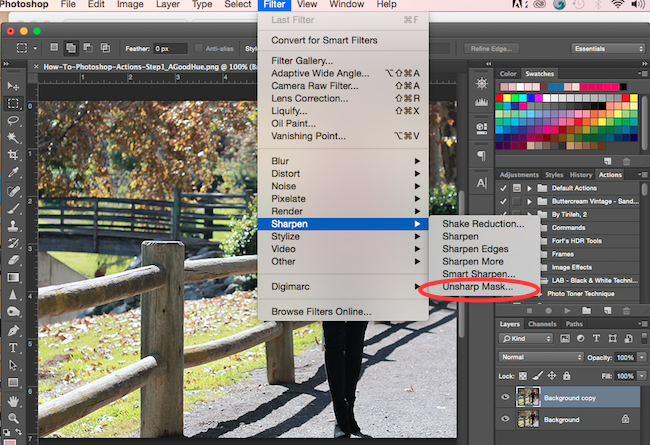
Task: Select the Path Selection tool
Action: pos(13,365)
